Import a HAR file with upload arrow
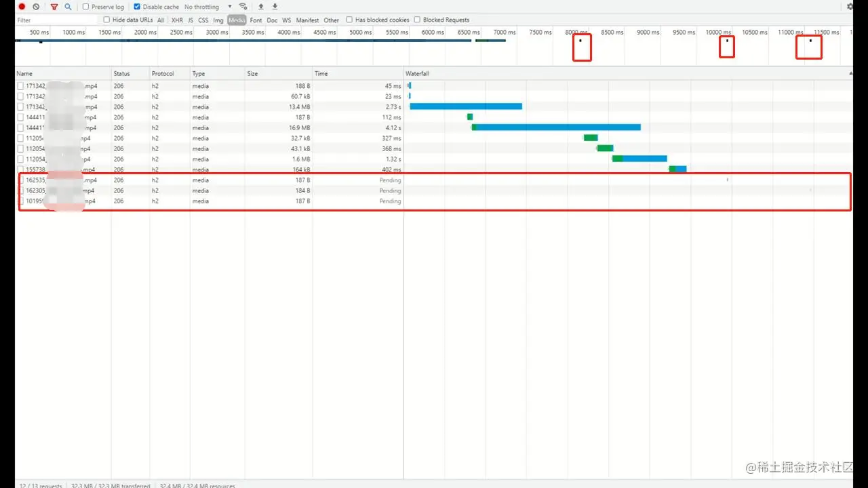The width and height of the screenshot is (868, 488). pyautogui.click(x=261, y=7)
